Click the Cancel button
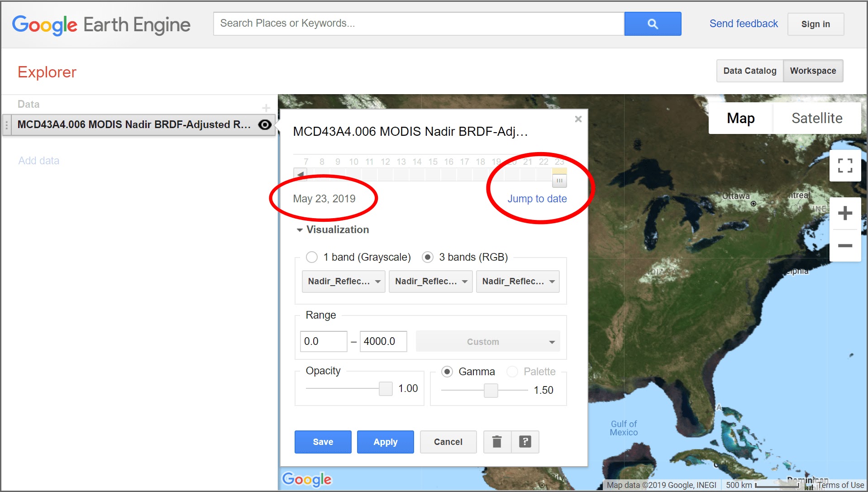868x492 pixels. (x=448, y=442)
